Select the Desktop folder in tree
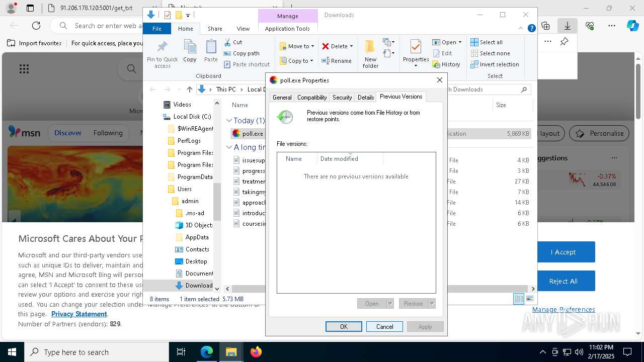 click(196, 261)
